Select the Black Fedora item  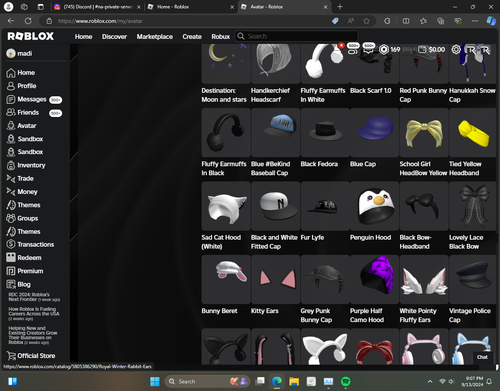[x=325, y=132]
